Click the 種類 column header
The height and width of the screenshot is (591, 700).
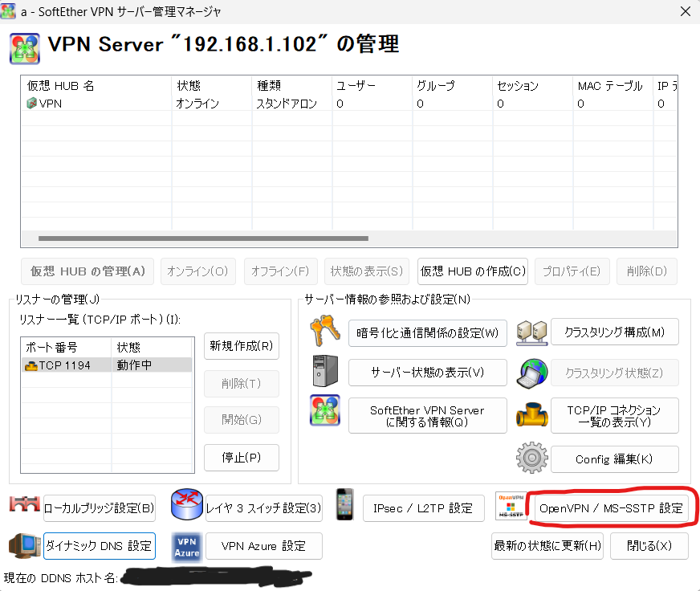292,85
